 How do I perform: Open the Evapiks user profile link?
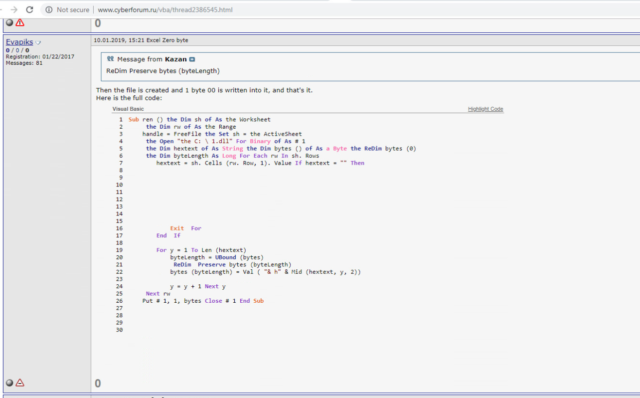click(x=19, y=42)
